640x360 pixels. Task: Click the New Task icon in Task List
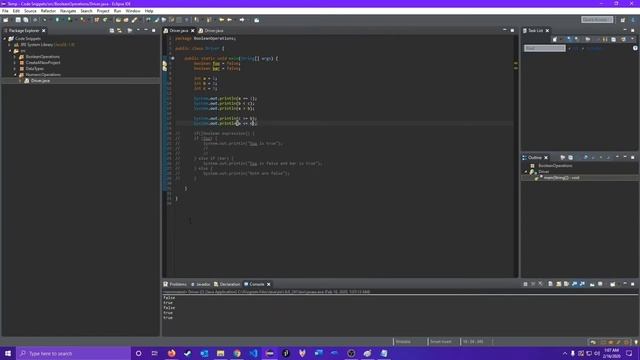[x=555, y=39]
